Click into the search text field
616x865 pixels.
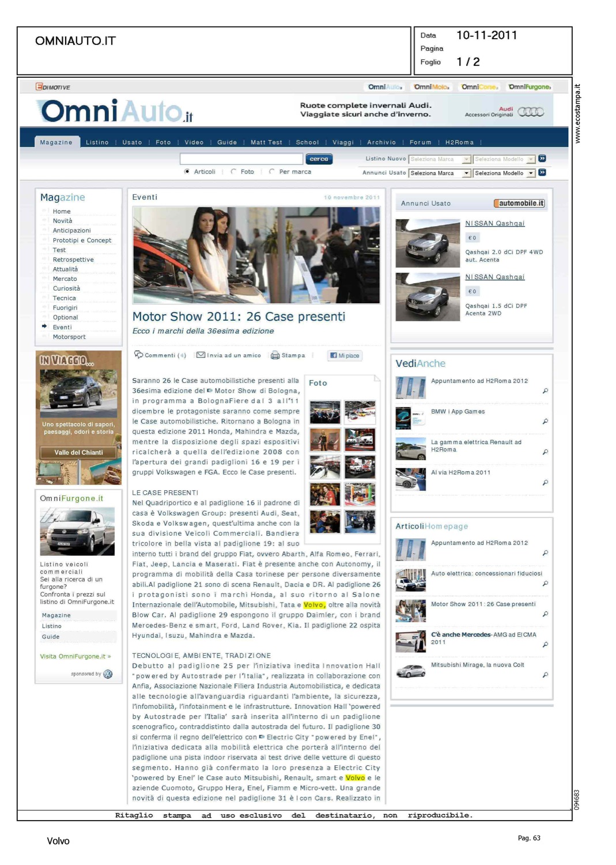pyautogui.click(x=241, y=159)
